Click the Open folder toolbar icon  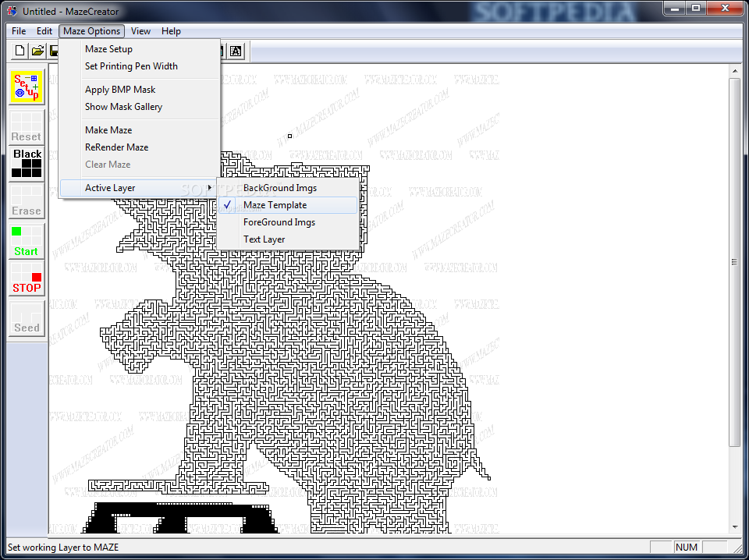(x=37, y=51)
